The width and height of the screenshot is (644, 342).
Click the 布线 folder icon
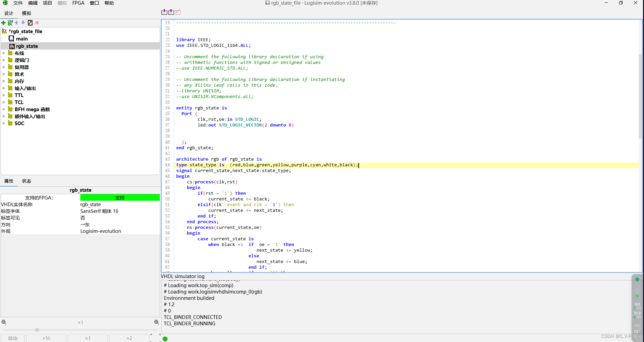[x=10, y=53]
